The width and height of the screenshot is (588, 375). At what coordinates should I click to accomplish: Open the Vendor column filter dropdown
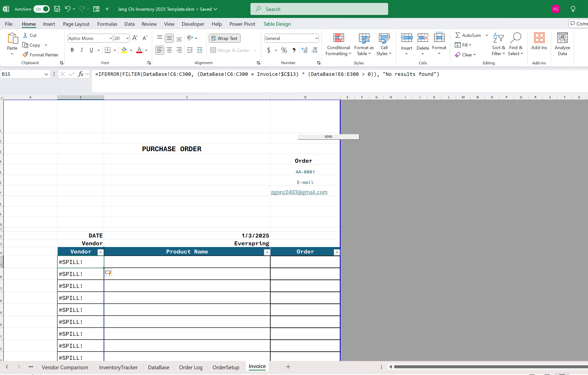(x=101, y=252)
